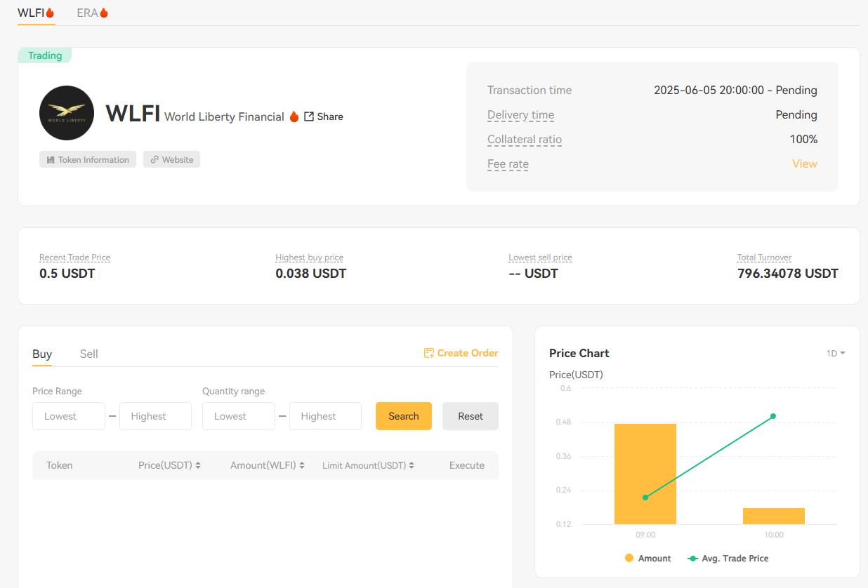
Task: Click the Execute column header
Action: pos(467,465)
